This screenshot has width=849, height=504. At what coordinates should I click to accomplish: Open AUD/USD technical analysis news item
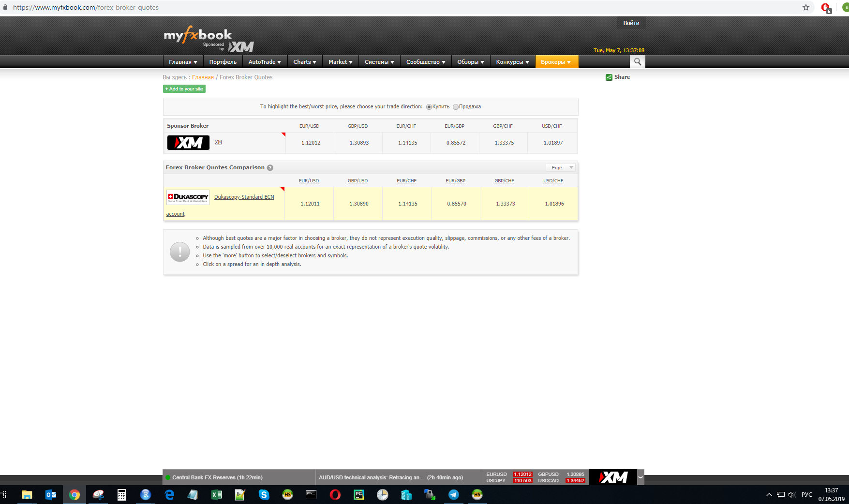coord(391,477)
